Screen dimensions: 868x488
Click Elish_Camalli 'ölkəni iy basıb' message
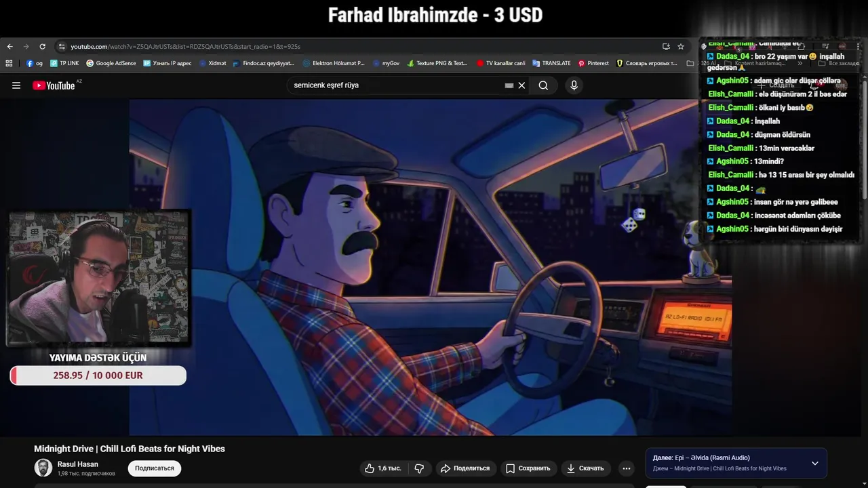pyautogui.click(x=760, y=107)
